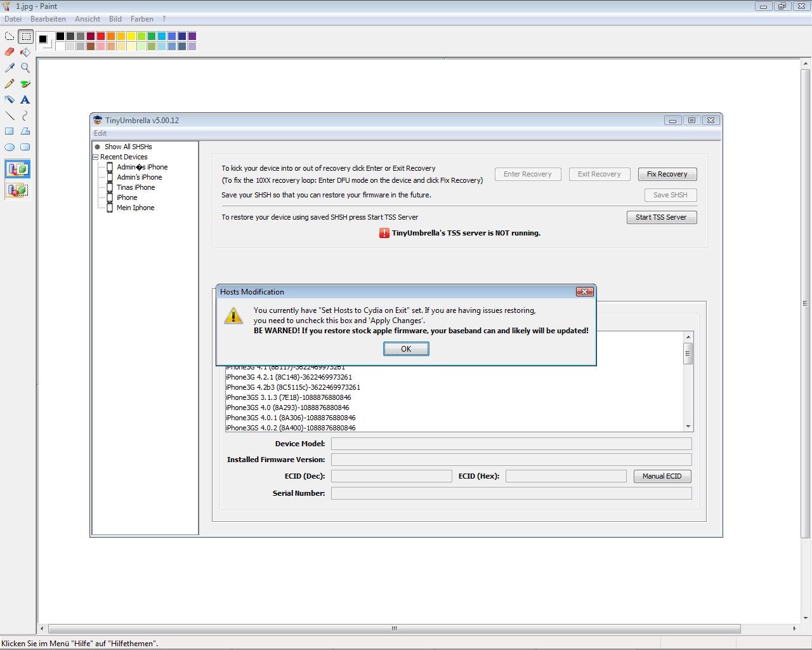Activate the Magnifier zoom tool
This screenshot has width=812, height=650.
25,68
